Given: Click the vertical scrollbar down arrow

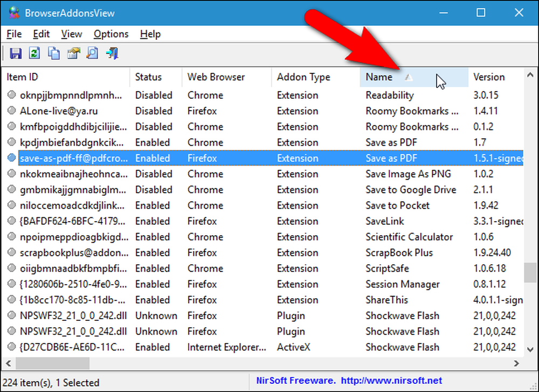Looking at the screenshot, I should point(530,350).
